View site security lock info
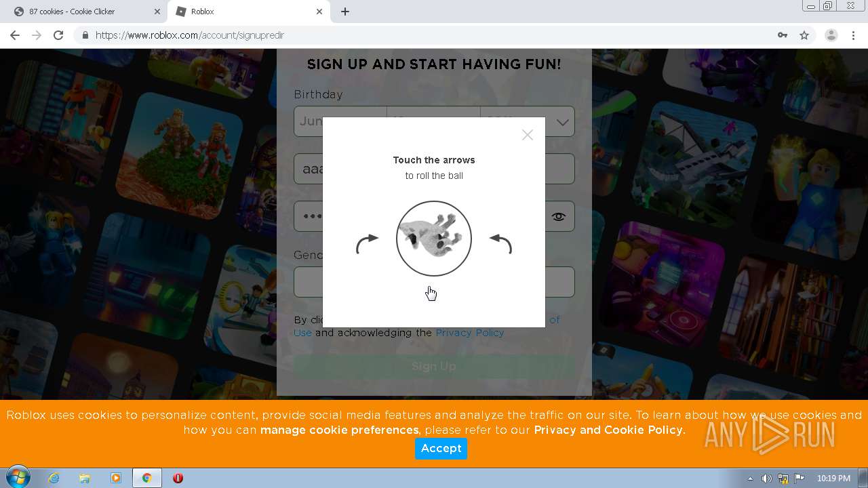This screenshot has height=488, width=868. [x=85, y=35]
